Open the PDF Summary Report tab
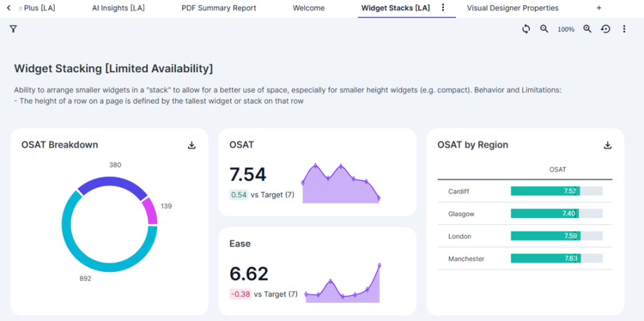The image size is (644, 321). tap(219, 8)
